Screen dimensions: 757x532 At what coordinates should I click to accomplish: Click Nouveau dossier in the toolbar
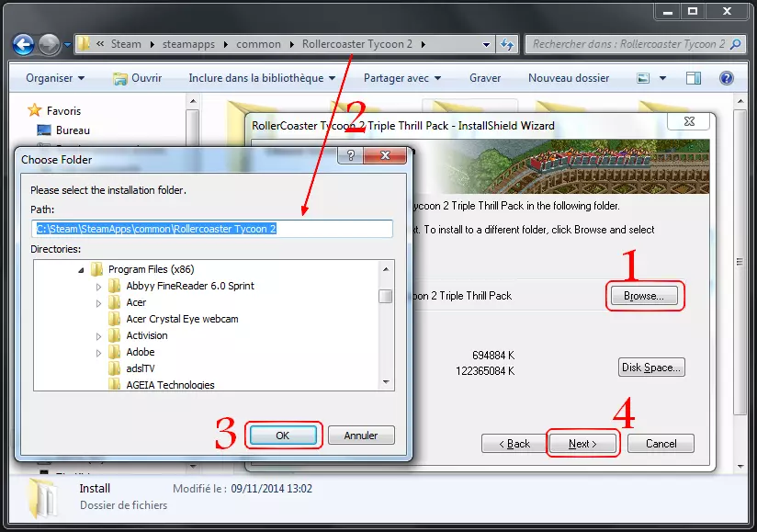click(x=569, y=78)
